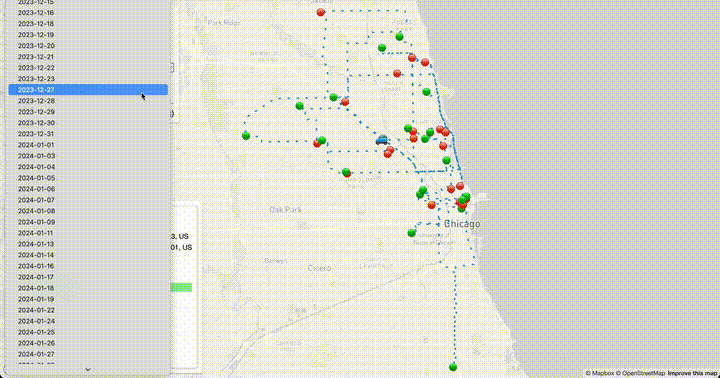The height and width of the screenshot is (378, 720).
Task: Click the Oak Park map label
Action: 285,210
